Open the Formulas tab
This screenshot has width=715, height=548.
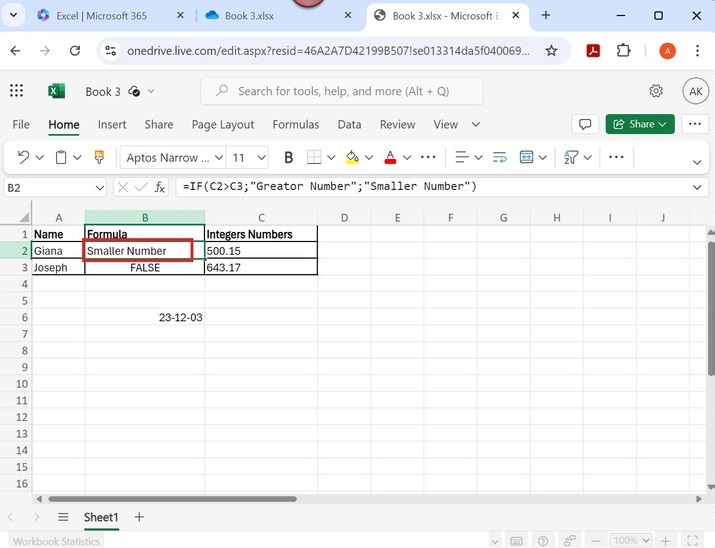coord(295,124)
